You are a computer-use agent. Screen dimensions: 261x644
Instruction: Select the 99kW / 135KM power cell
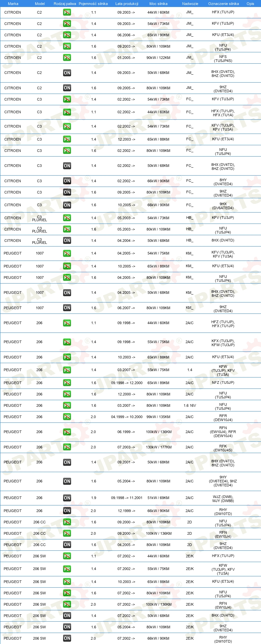pyautogui.click(x=158, y=417)
